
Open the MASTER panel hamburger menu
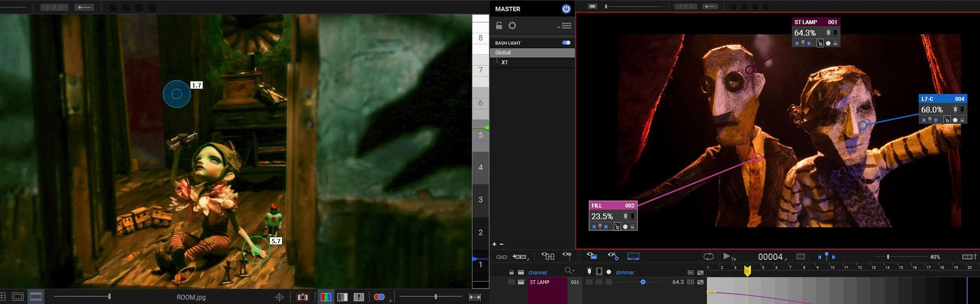coord(566,26)
